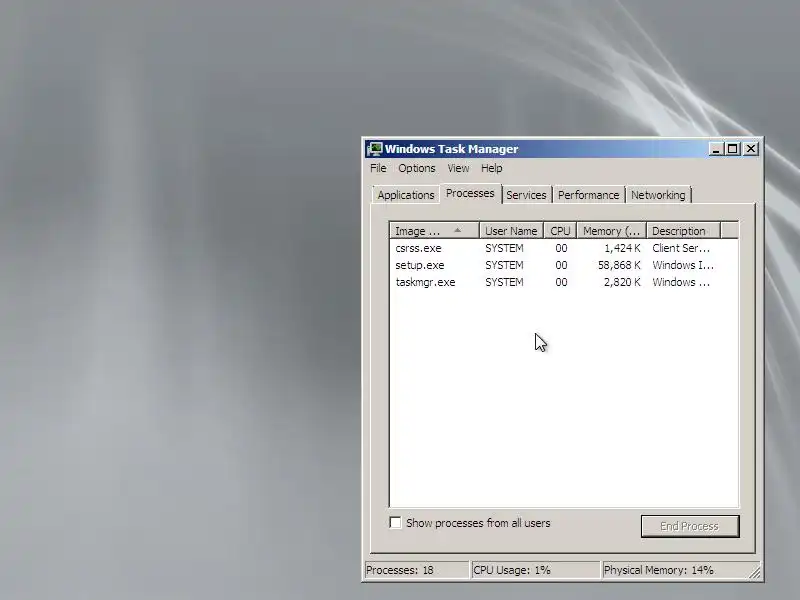
Task: Click the Task Manager title bar icon
Action: (x=374, y=149)
